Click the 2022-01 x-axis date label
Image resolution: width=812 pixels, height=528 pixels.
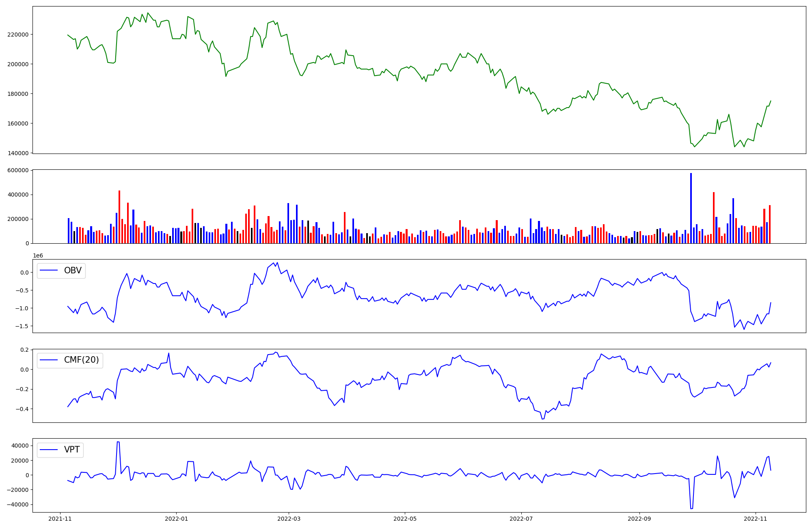[x=176, y=519]
